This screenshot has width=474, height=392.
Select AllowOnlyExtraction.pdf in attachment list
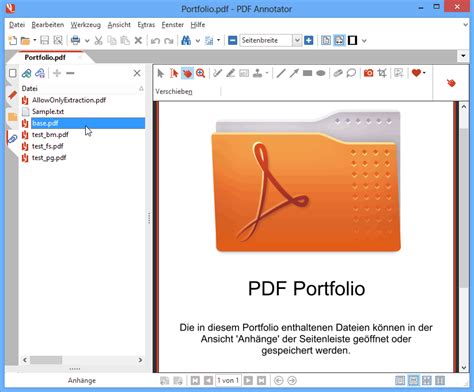(69, 100)
